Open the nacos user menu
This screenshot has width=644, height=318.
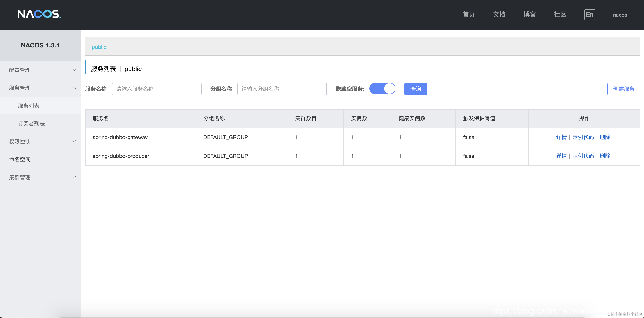pyautogui.click(x=620, y=15)
